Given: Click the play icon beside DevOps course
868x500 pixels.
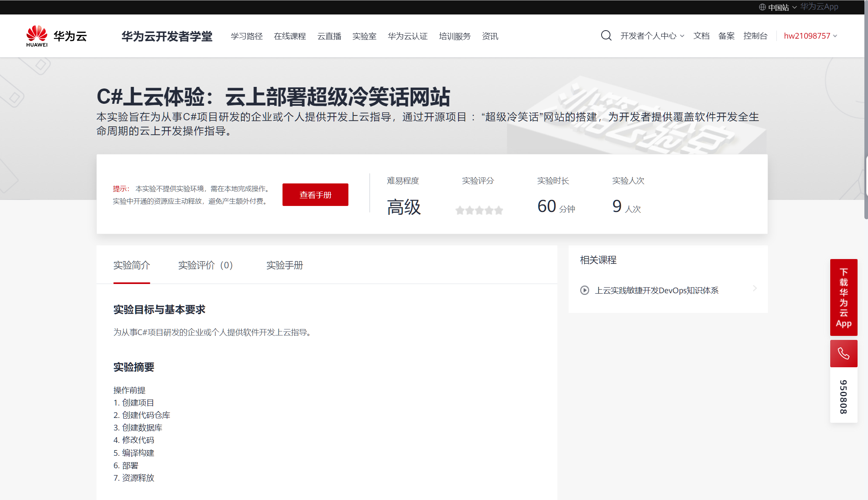Looking at the screenshot, I should coord(585,290).
